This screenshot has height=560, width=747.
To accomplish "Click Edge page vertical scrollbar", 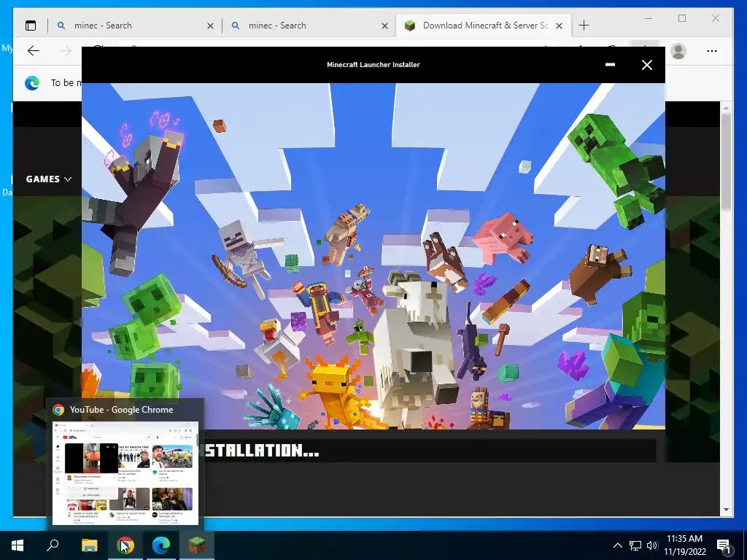I will [726, 162].
